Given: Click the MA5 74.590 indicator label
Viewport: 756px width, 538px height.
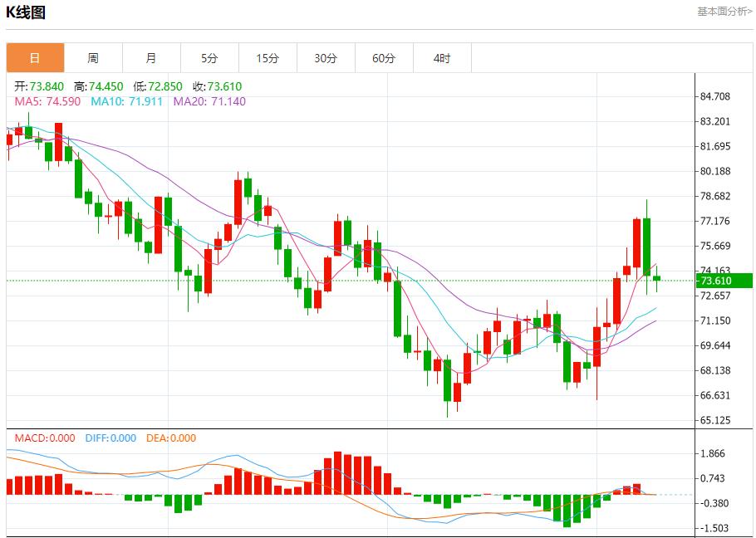Looking at the screenshot, I should pyautogui.click(x=47, y=101).
